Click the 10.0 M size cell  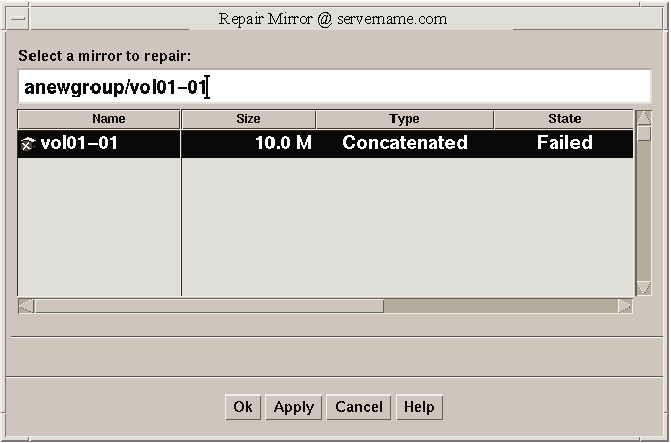pyautogui.click(x=283, y=143)
